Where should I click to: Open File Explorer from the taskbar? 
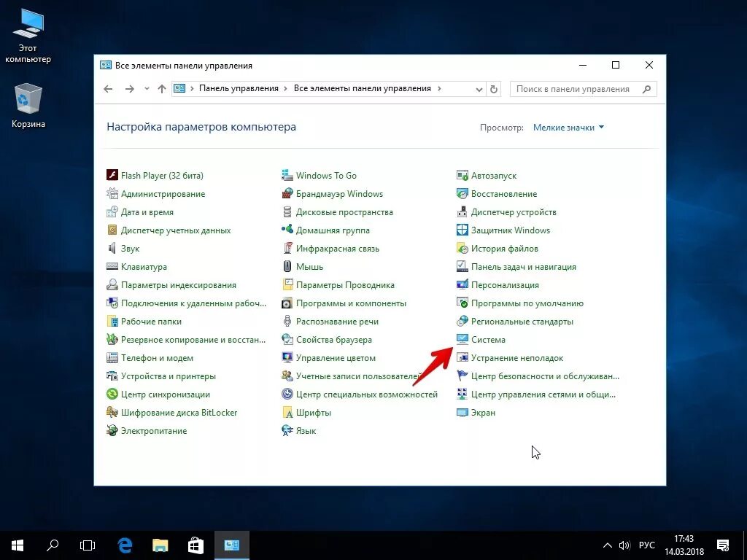coord(160,545)
